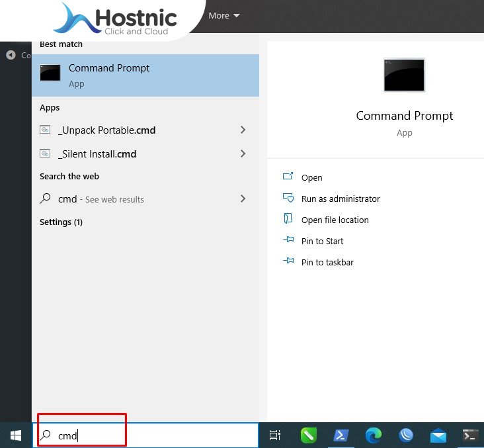The width and height of the screenshot is (484, 448).
Task: Expand options for _Silent Install.cmd
Action: pos(243,154)
